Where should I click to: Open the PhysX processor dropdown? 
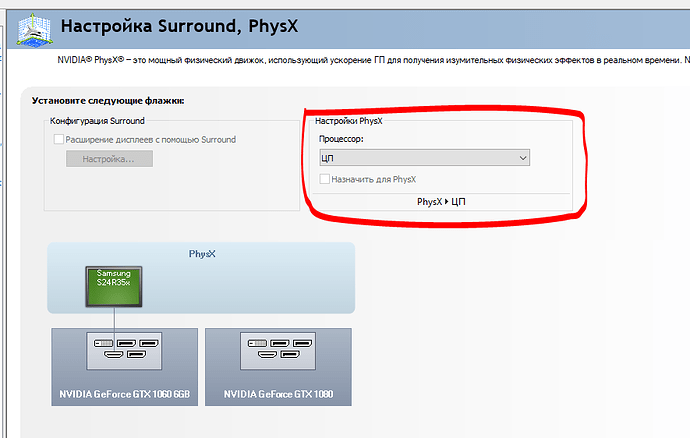[x=424, y=158]
